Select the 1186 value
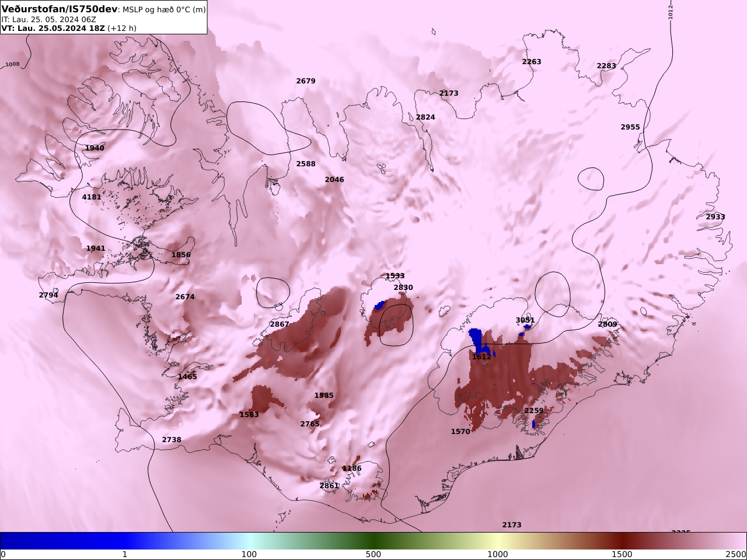 [352, 468]
